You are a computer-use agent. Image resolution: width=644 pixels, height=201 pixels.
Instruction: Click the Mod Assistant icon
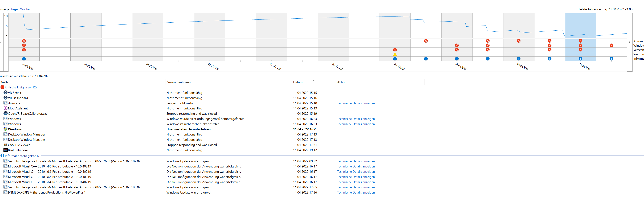[x=5, y=108]
